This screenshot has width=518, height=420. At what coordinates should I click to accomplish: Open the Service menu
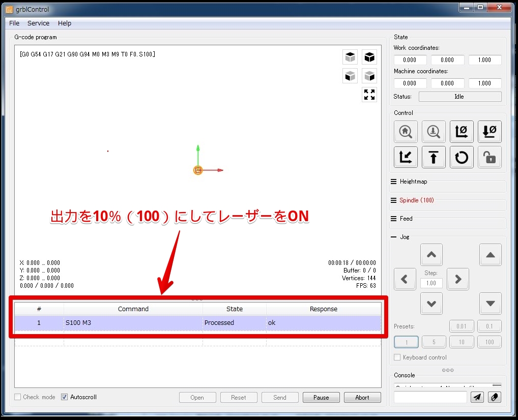pos(38,23)
